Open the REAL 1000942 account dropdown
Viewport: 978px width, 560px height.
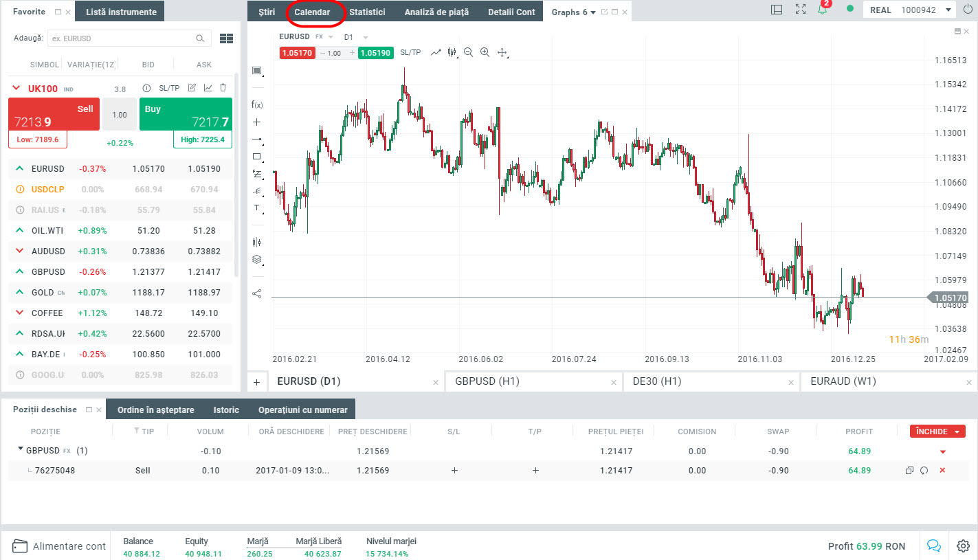(x=910, y=10)
